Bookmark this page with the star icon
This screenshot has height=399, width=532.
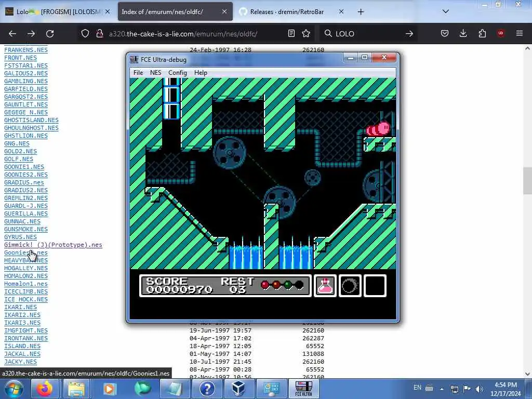click(x=306, y=33)
